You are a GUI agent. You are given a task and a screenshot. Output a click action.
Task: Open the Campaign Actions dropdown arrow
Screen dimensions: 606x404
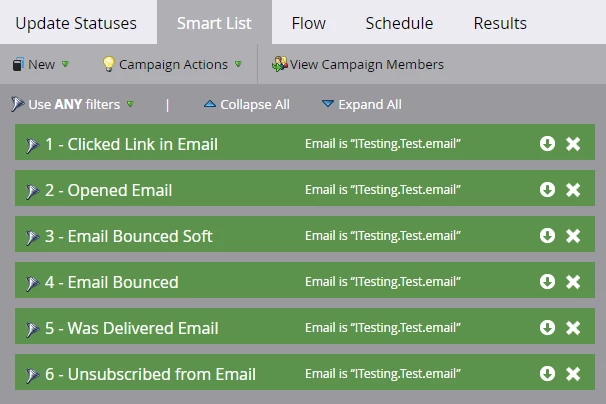(x=238, y=64)
